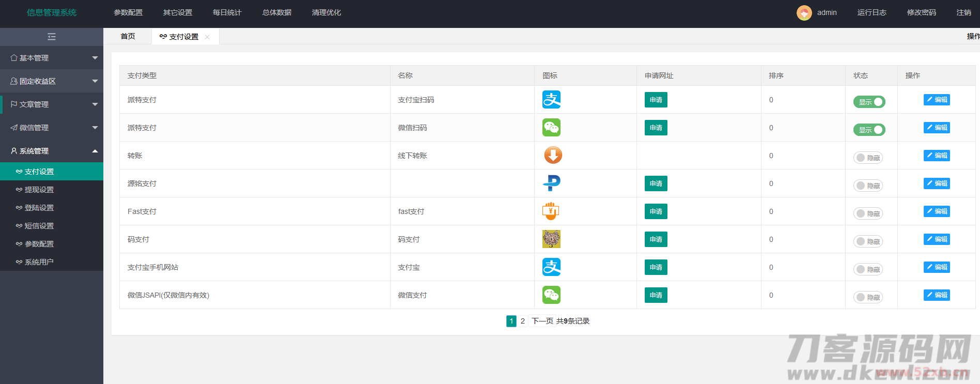This screenshot has height=384, width=980.
Task: Click the Alipay icon in first row
Action: click(551, 100)
